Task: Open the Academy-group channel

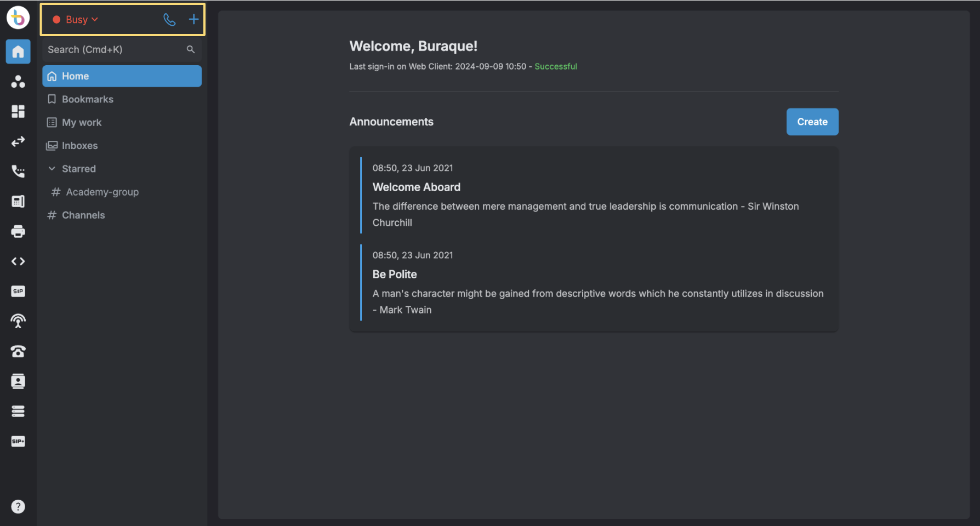Action: [x=102, y=192]
